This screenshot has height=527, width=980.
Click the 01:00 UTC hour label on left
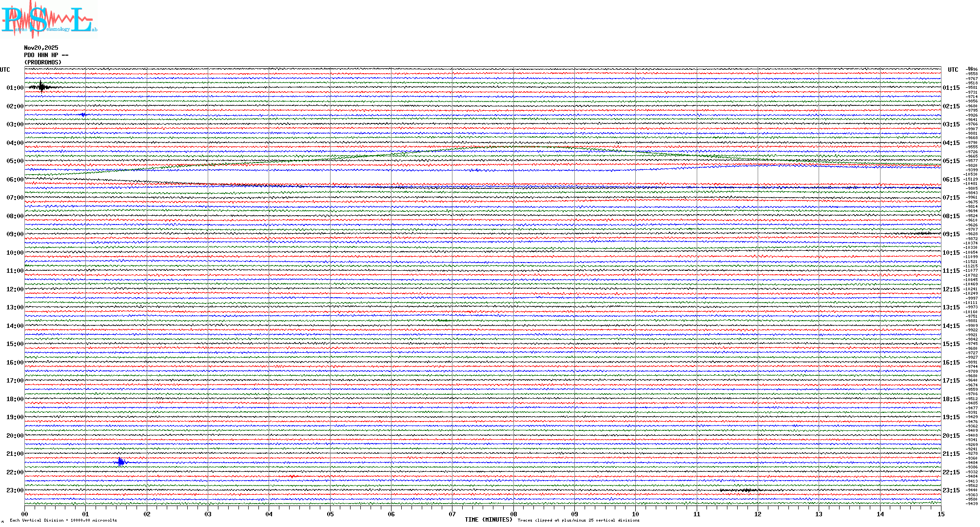pos(15,88)
